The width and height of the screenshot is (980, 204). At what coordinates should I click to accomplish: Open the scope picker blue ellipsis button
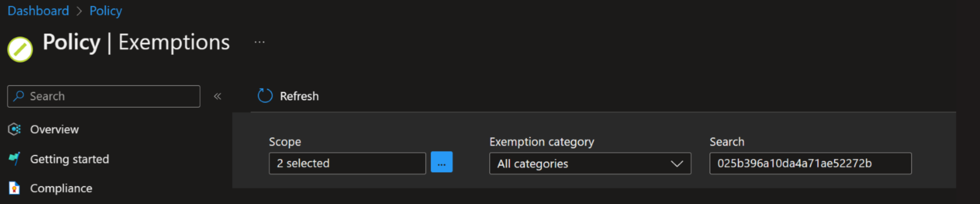441,162
